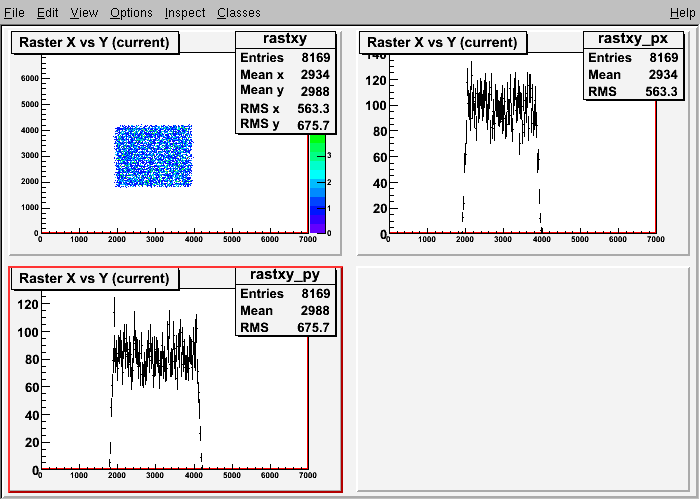Open the File menu
Image resolution: width=700 pixels, height=500 pixels.
click(14, 12)
